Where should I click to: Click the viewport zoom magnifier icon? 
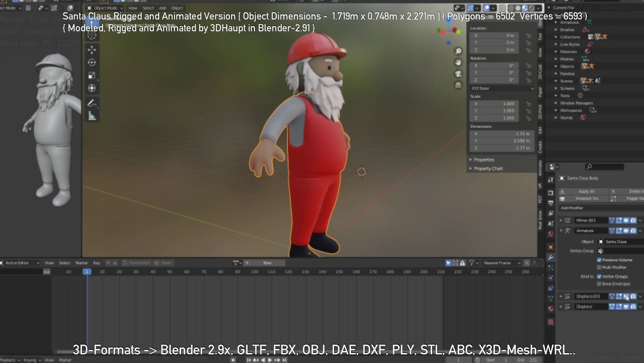pos(458,51)
